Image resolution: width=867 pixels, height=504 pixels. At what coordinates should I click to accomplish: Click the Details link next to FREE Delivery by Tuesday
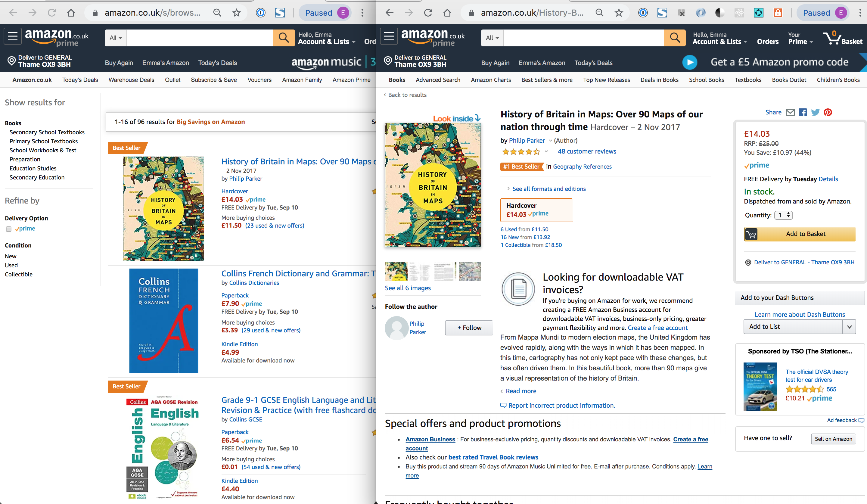[828, 179]
